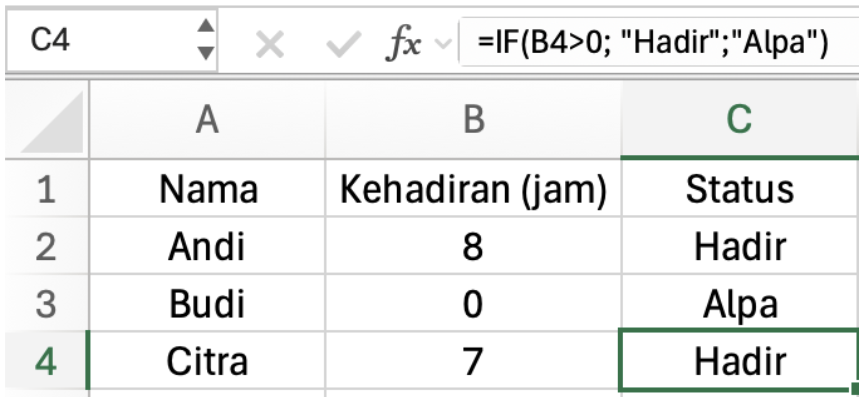864x400 pixels.
Task: Click the cancel (X) formula icon
Action: point(270,43)
